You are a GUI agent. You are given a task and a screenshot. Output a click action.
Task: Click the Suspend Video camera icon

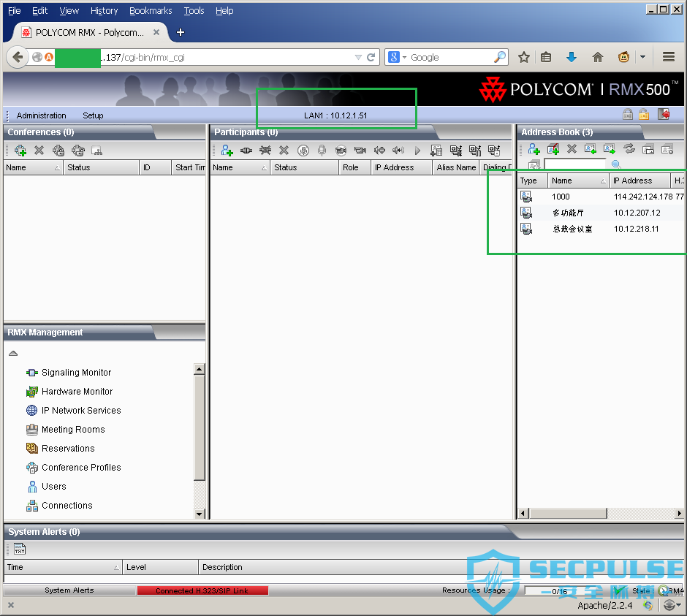click(x=341, y=151)
